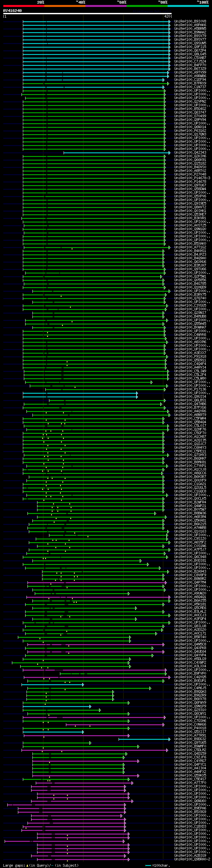Select the UniRef100_Q6LBS1 label

point(190,400)
